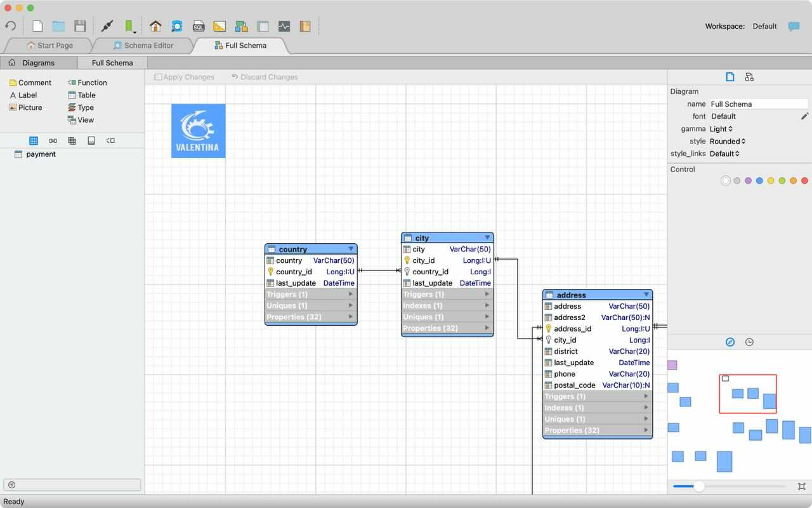Toggle the links filter icon in sidebar
The width and height of the screenshot is (812, 508).
coord(53,141)
